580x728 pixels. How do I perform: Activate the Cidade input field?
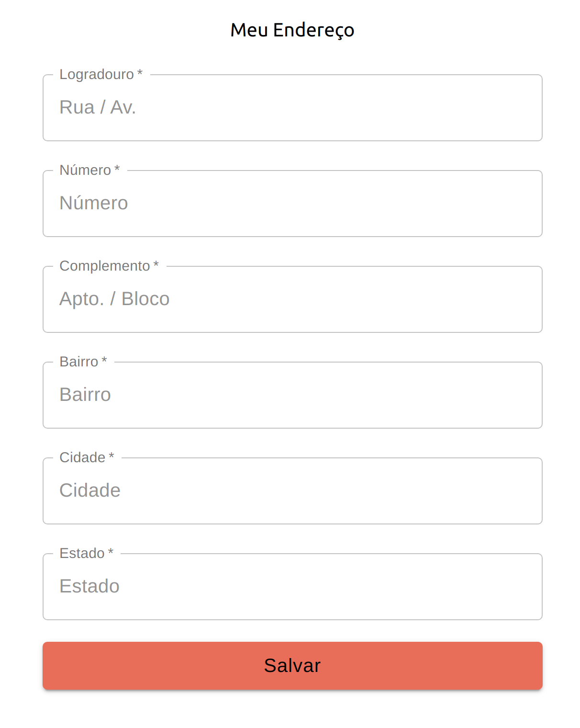292,490
